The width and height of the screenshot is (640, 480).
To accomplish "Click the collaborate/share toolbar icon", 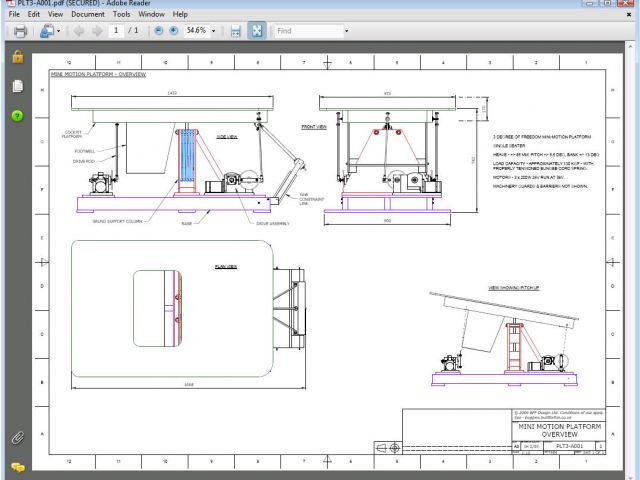I will pos(47,31).
